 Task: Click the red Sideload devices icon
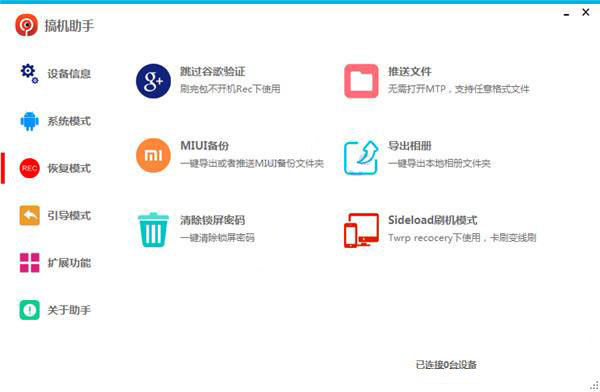tap(361, 230)
